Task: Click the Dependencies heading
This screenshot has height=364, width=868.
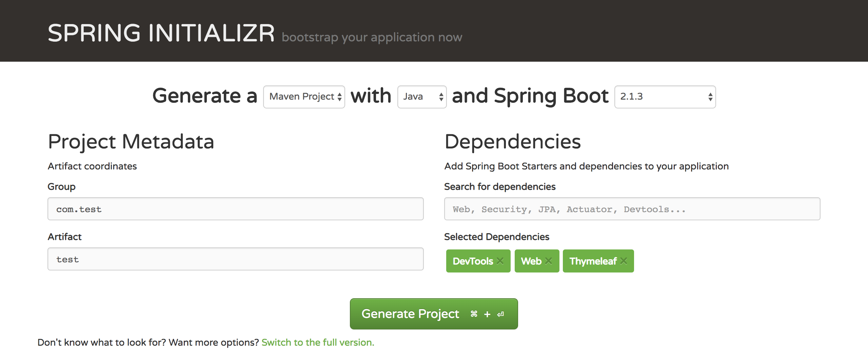Action: [512, 142]
